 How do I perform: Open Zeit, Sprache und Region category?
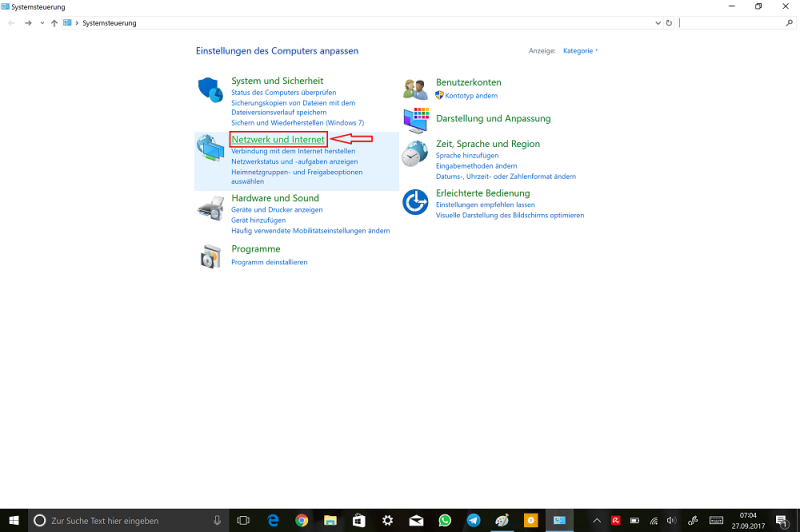(488, 144)
